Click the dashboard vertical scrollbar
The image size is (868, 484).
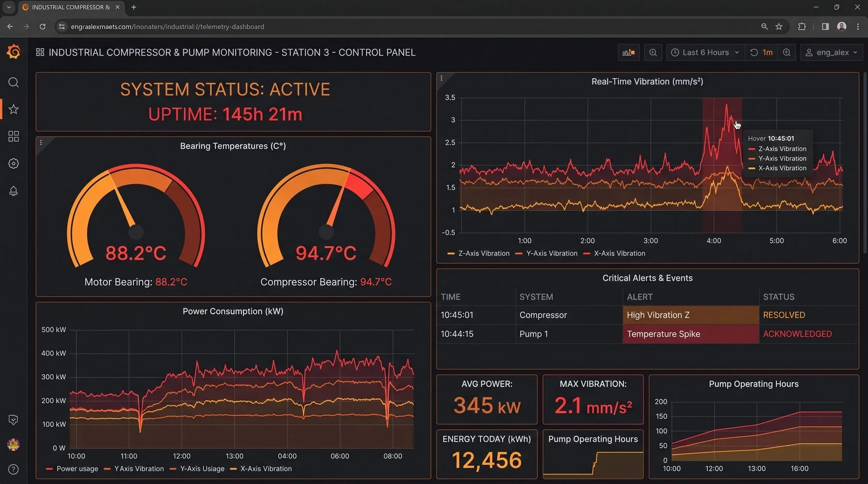(865, 163)
